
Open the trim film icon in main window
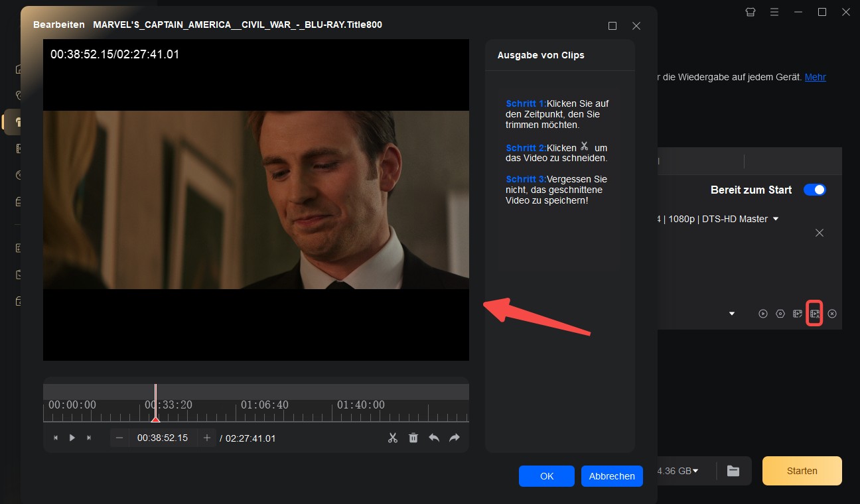click(x=815, y=314)
